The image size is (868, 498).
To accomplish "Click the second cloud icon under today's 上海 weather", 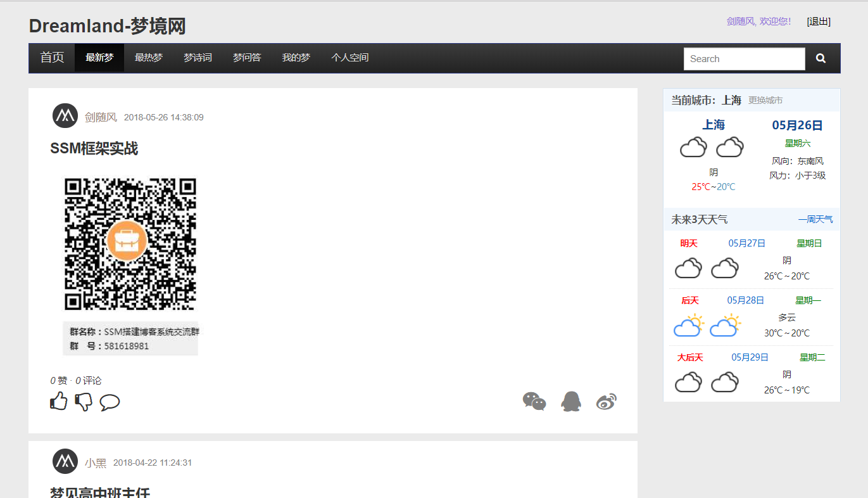I will 730,148.
